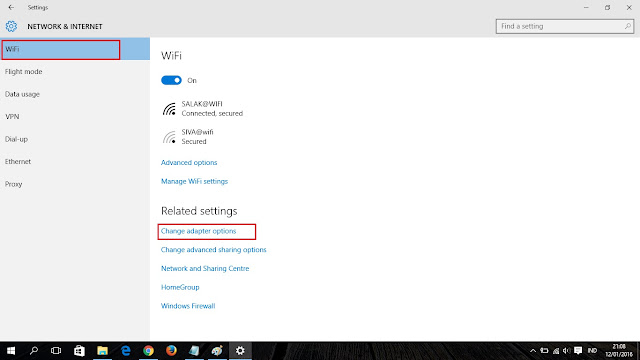Open the Data usage section
Viewport: 640px width, 360px height.
coord(22,94)
